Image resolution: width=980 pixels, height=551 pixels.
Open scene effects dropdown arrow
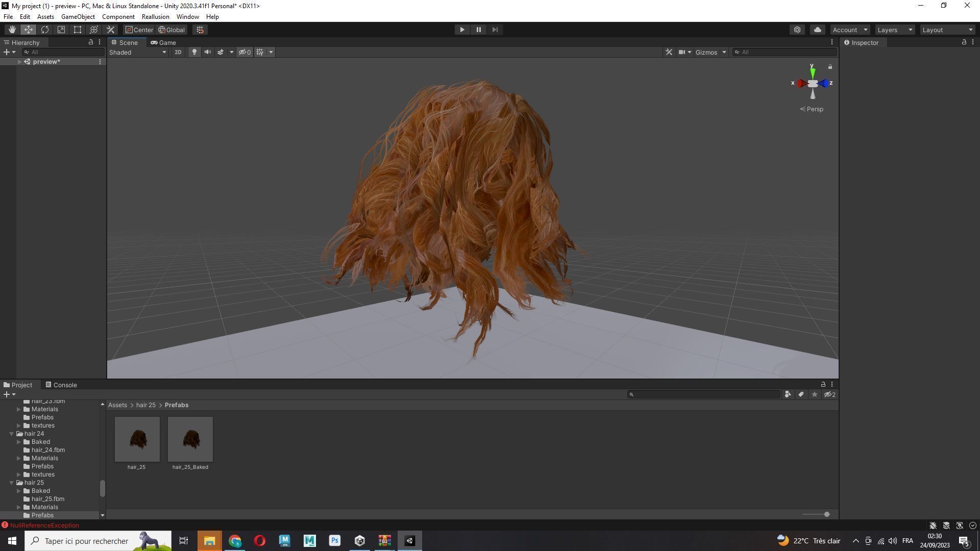pos(231,52)
